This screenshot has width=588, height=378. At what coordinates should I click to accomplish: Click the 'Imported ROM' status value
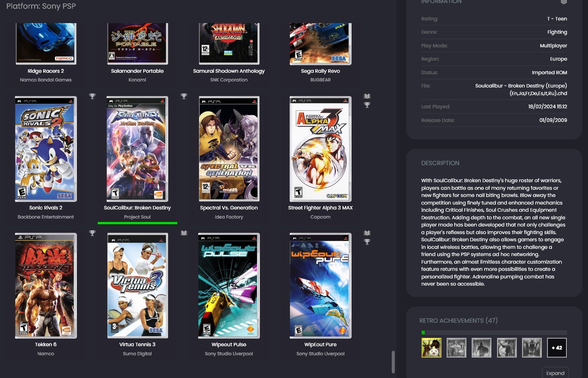549,72
